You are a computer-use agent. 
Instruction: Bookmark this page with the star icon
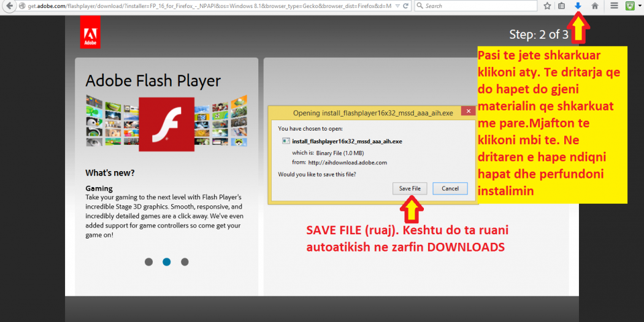tap(547, 6)
